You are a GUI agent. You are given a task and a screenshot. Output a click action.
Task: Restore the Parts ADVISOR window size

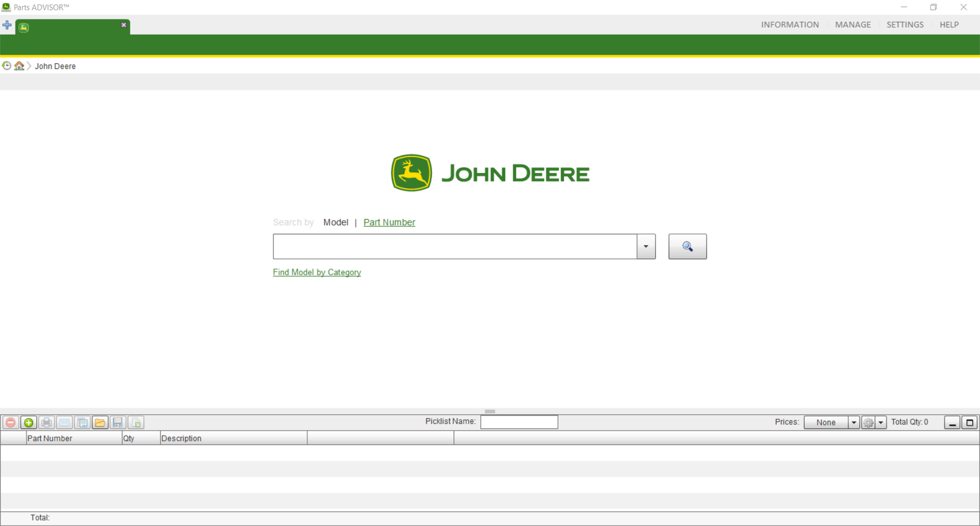coord(933,7)
